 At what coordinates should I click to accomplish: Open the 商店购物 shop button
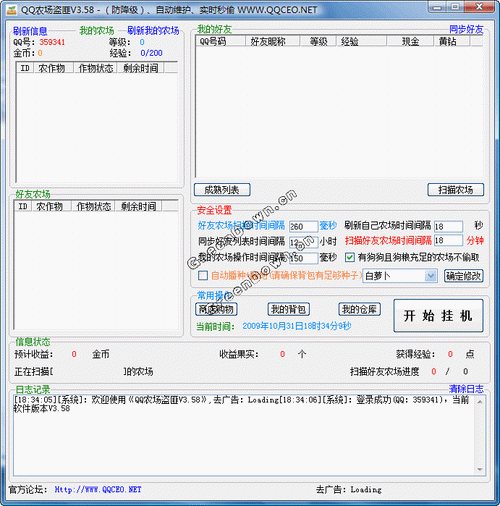(x=216, y=309)
